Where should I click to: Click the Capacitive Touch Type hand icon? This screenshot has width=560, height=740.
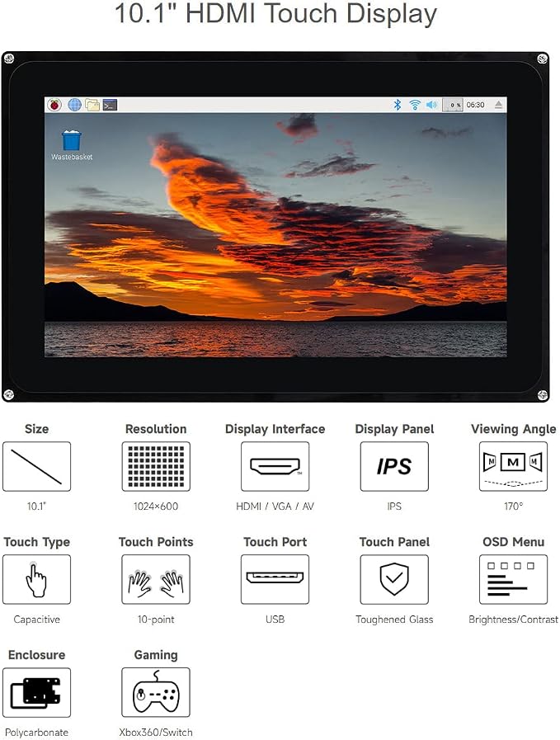[x=37, y=579]
